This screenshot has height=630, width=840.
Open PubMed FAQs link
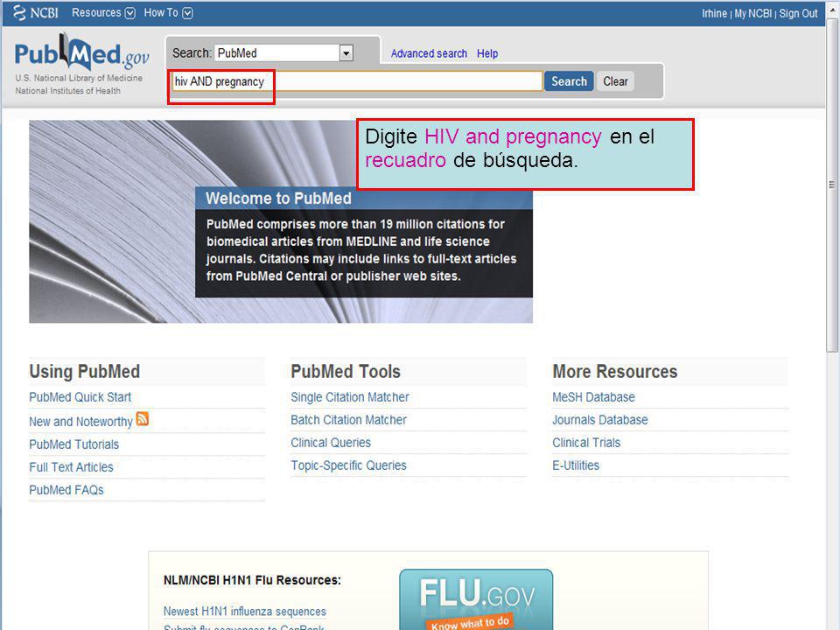(x=66, y=490)
